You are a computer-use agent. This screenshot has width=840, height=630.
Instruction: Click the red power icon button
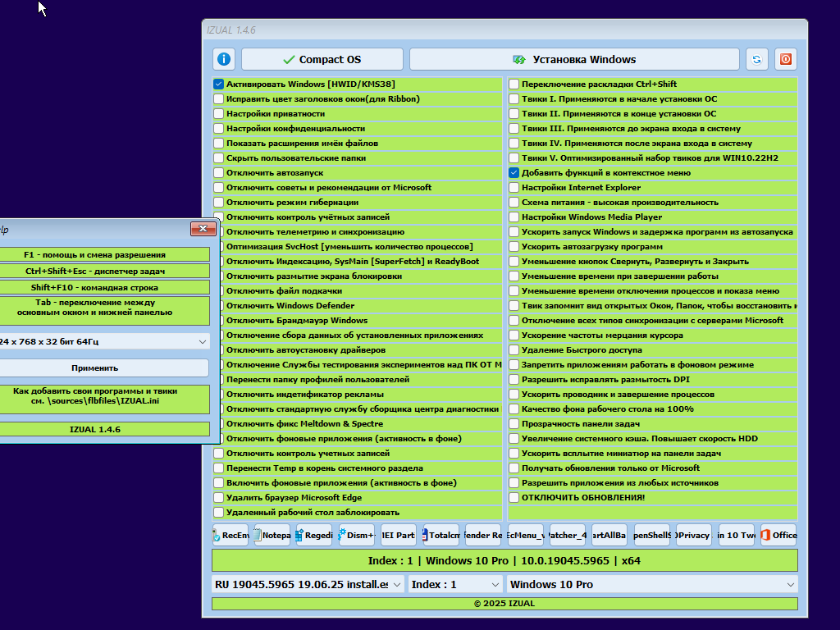[x=786, y=59]
